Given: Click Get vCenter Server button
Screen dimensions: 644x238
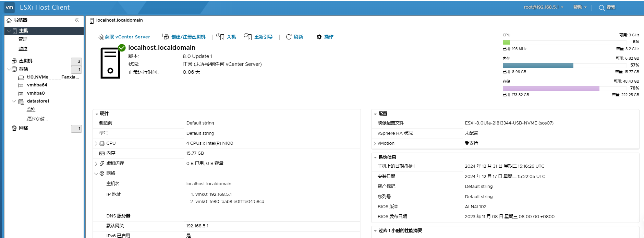Looking at the screenshot, I should point(124,37).
